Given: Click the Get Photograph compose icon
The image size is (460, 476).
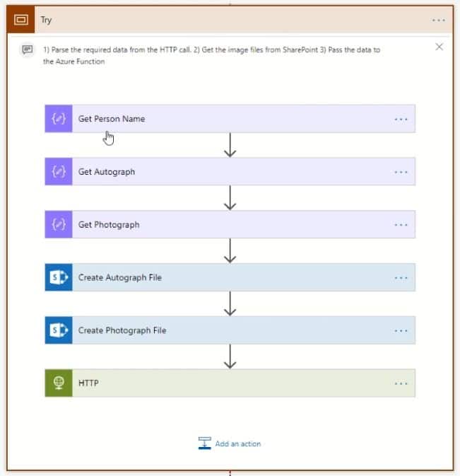Looking at the screenshot, I should click(x=59, y=224).
